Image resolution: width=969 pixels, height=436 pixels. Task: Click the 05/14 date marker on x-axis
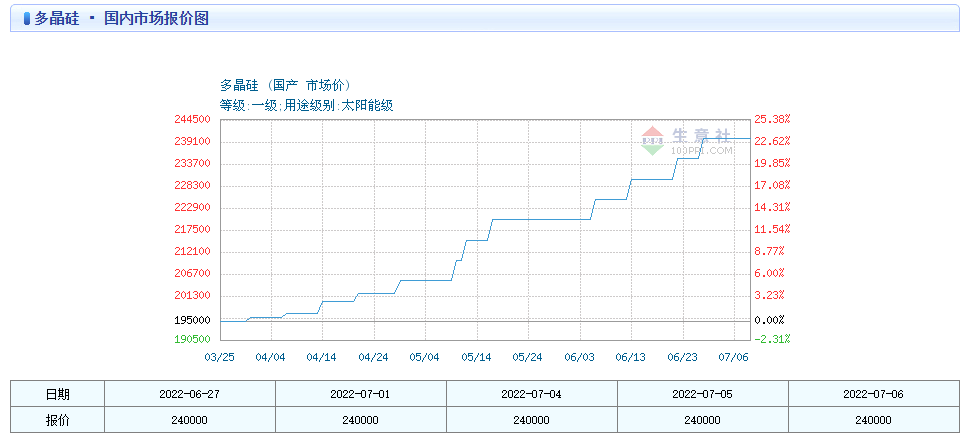[476, 356]
